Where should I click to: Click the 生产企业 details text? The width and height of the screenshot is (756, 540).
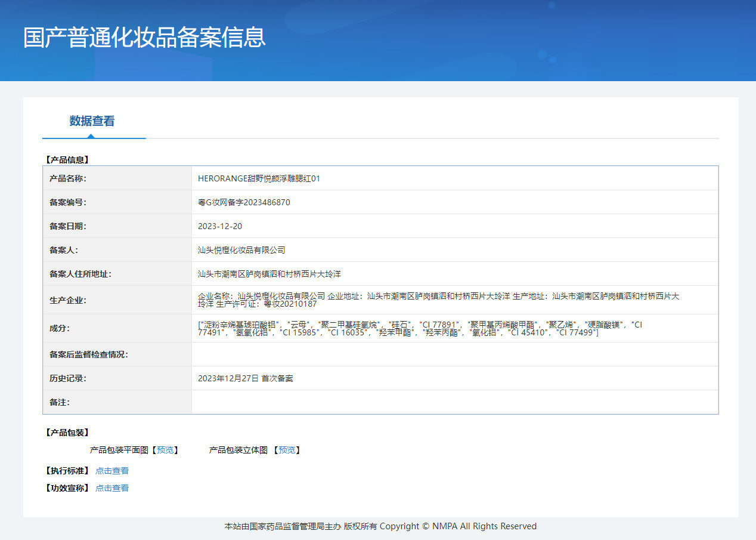point(438,300)
